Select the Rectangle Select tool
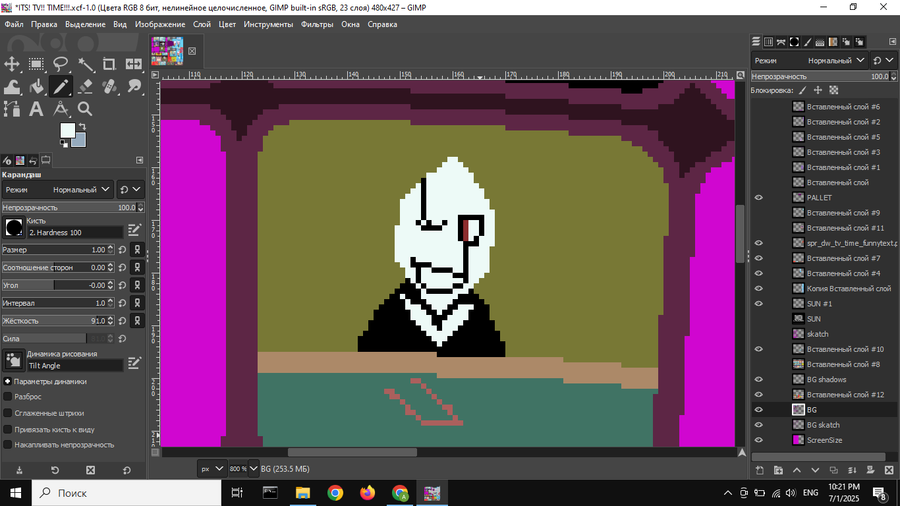Screen dimensions: 900x506 pyautogui.click(x=36, y=64)
